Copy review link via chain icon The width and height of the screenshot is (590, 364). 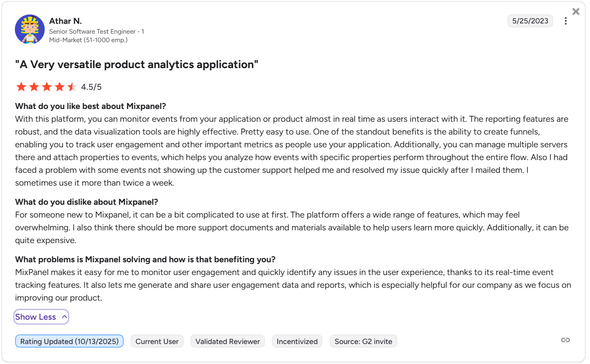coord(565,340)
